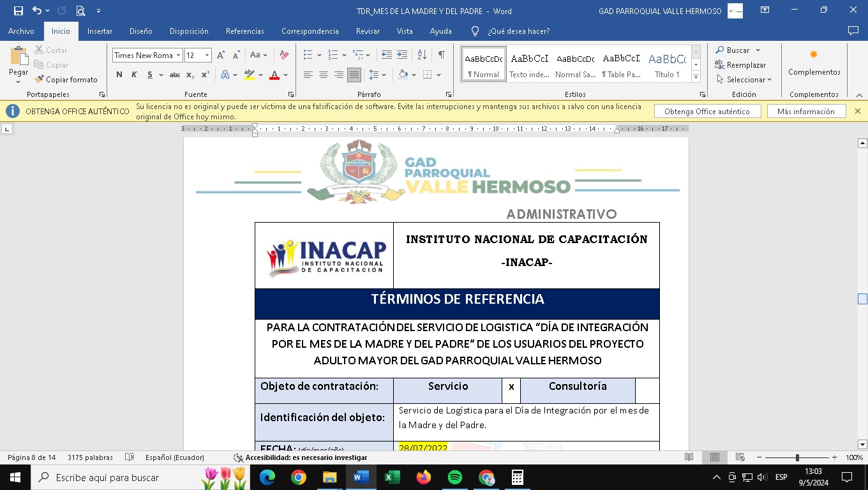Toggle italic formatting button
Viewport: 868px width, 490px height.
pyautogui.click(x=134, y=75)
